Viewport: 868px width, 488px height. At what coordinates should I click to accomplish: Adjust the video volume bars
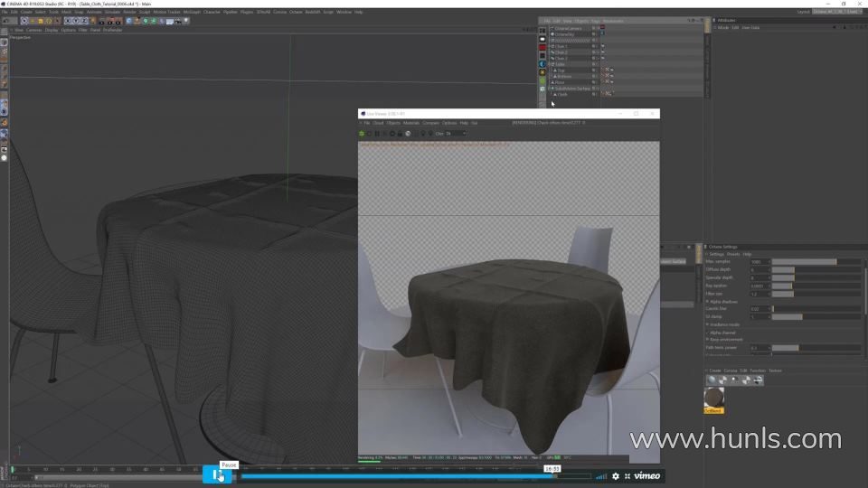pos(601,476)
